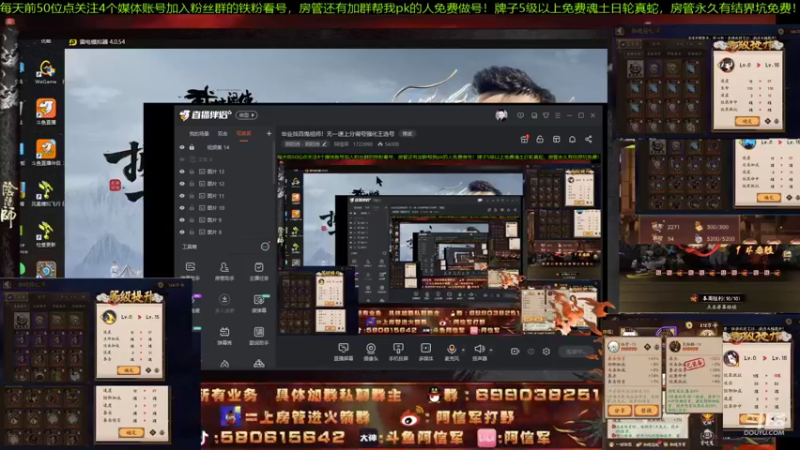Hide the 图片 13 layer

(182, 171)
